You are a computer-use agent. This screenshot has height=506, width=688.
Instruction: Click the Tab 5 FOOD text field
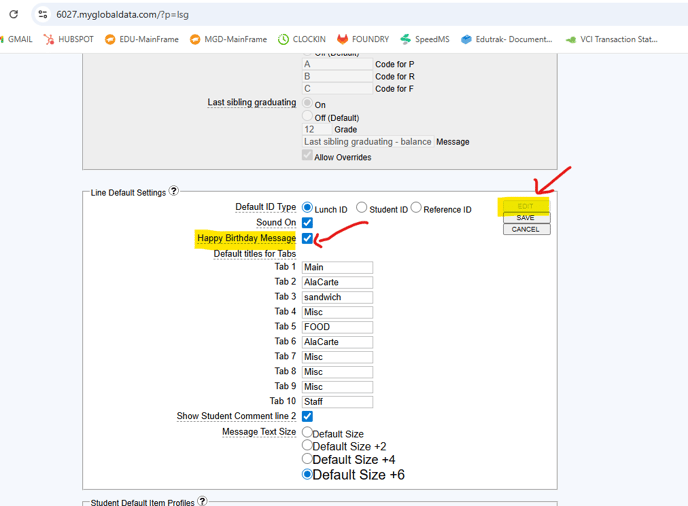coord(337,327)
